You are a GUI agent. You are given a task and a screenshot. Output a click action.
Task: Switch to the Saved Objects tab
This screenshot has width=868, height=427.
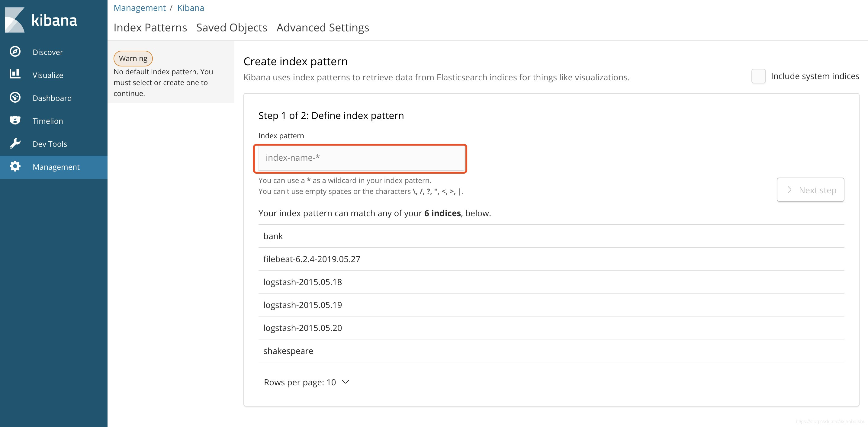point(231,28)
